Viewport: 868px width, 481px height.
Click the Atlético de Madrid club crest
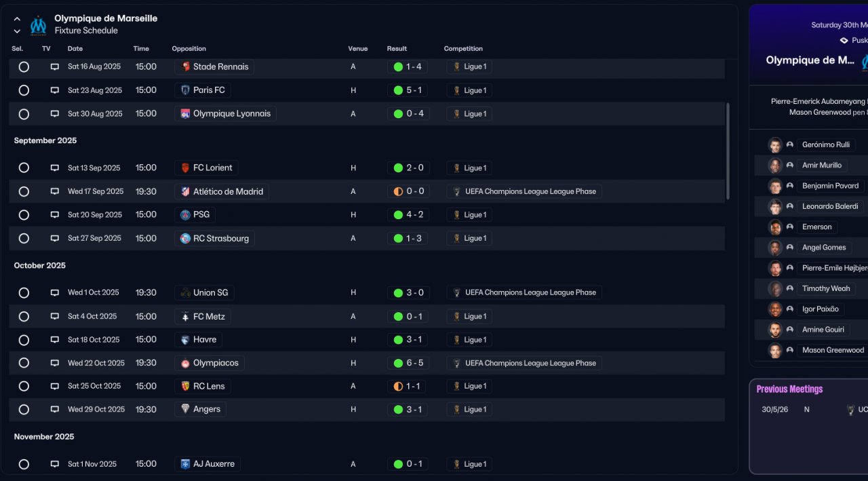point(185,191)
